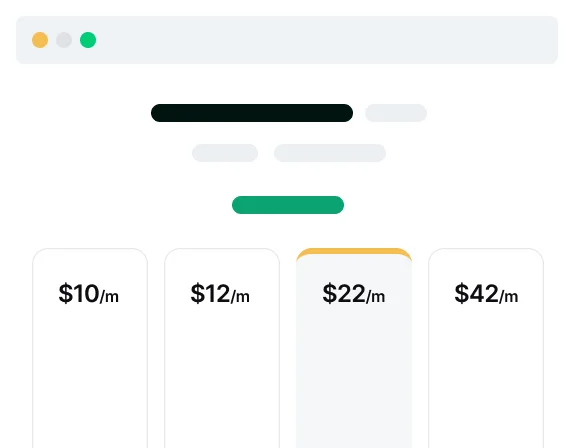The height and width of the screenshot is (448, 576).
Task: Click the /m suffix on $10 price
Action: [109, 297]
